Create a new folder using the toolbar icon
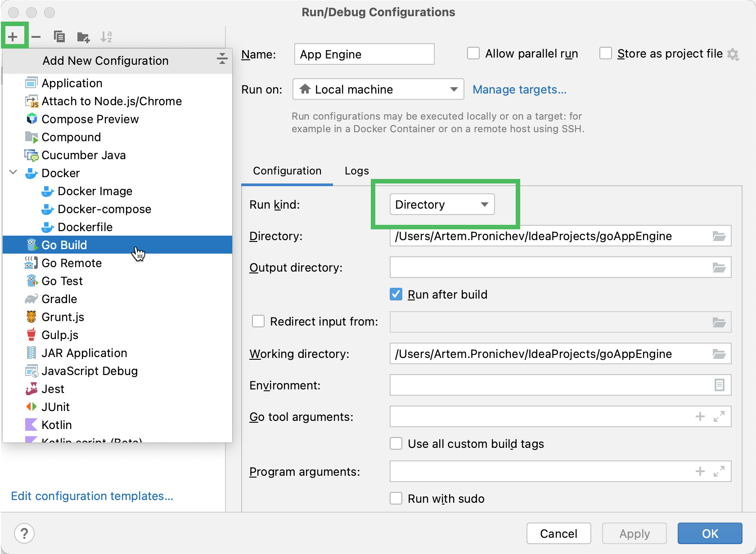 click(83, 36)
